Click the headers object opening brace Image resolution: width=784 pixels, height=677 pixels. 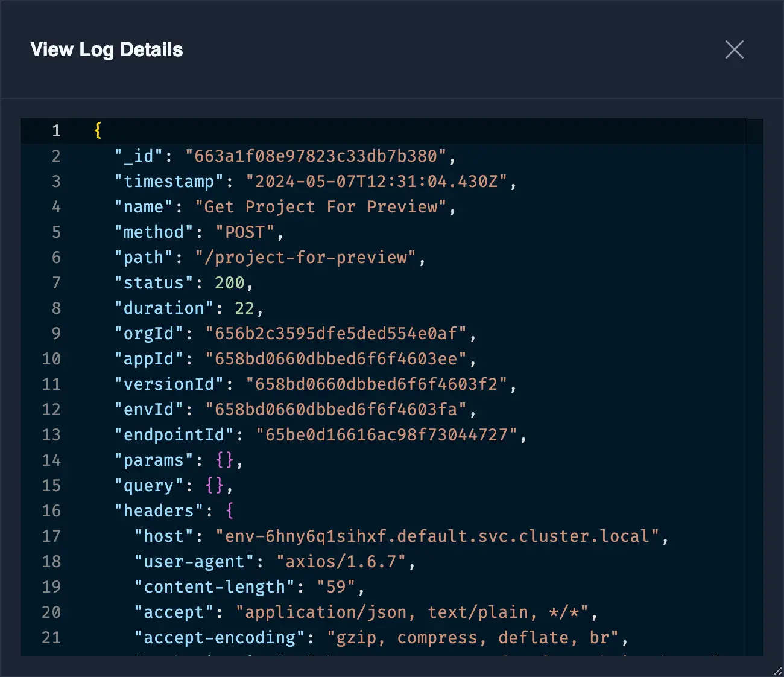229,511
